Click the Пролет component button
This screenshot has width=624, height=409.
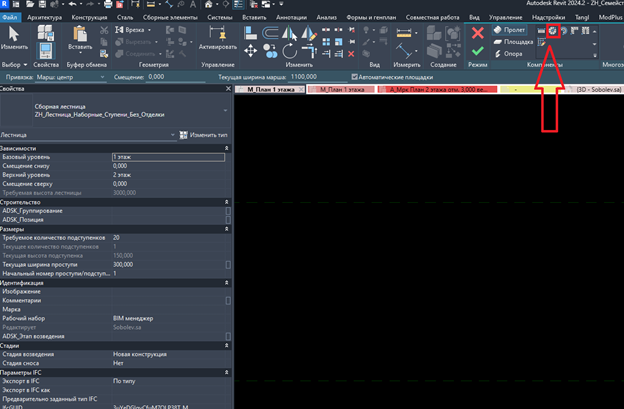pos(510,30)
